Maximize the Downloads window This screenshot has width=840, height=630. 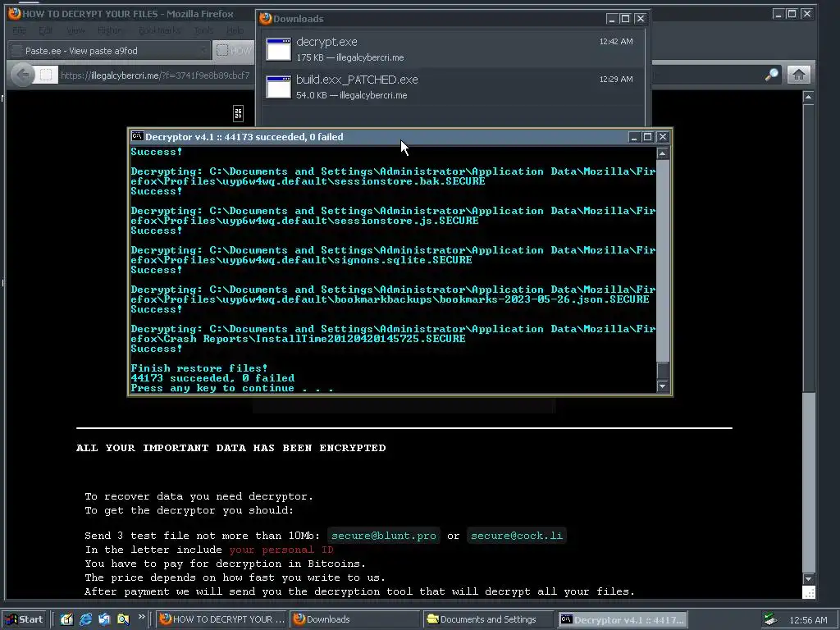point(625,19)
